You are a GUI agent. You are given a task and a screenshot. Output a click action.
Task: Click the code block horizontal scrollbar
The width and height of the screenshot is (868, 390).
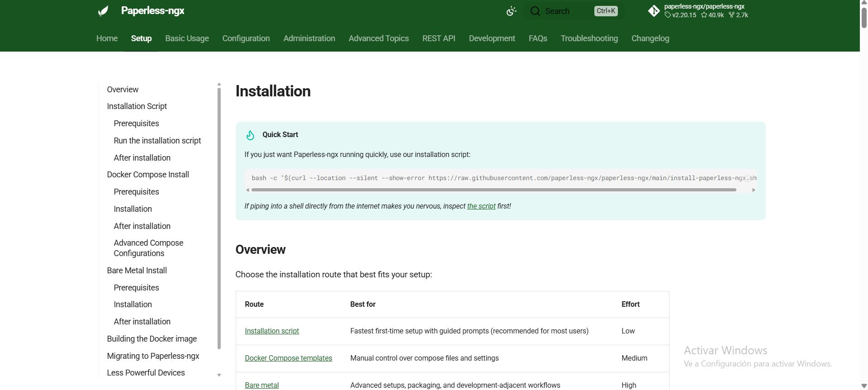click(494, 190)
